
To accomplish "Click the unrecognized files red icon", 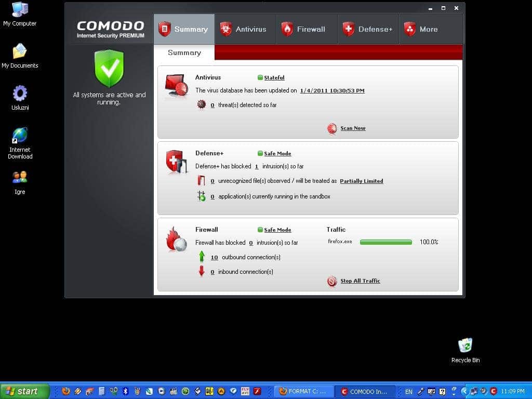I will 201,180.
